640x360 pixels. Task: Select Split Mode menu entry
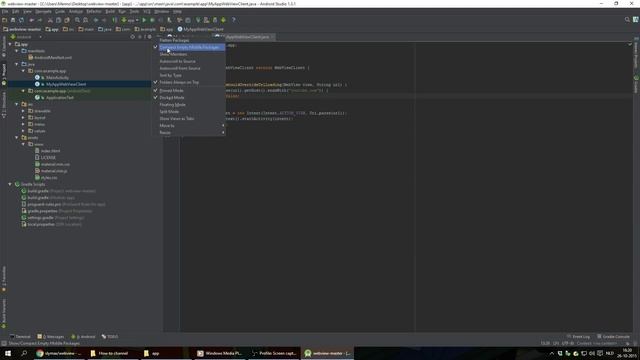click(x=189, y=112)
